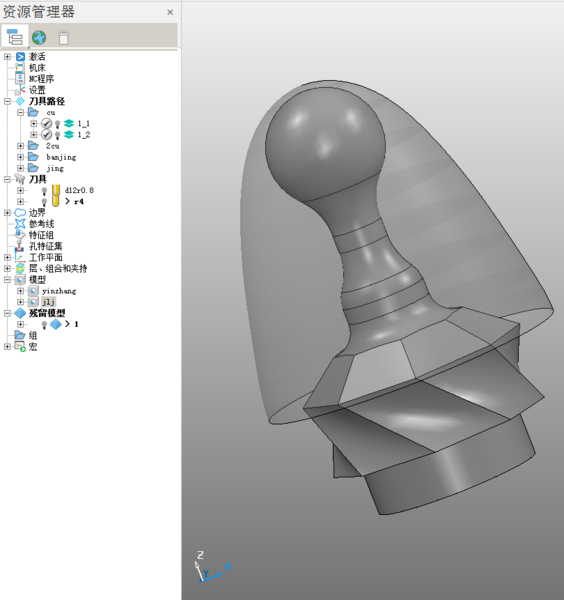Image resolution: width=564 pixels, height=600 pixels.
Task: Click the 特征组 feature group icon
Action: click(20, 235)
